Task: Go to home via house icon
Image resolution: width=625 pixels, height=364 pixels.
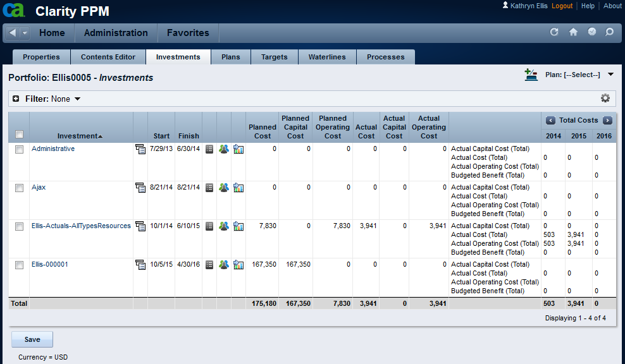Action: 573,32
